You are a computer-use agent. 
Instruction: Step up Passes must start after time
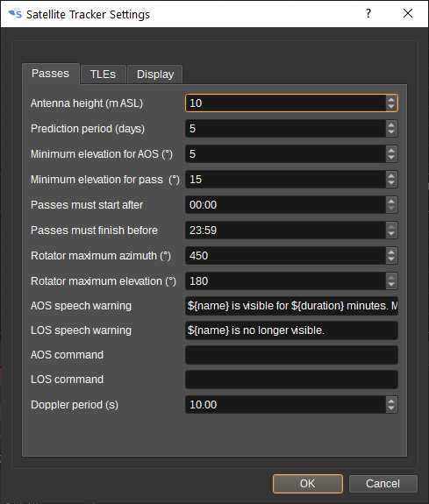pos(391,202)
